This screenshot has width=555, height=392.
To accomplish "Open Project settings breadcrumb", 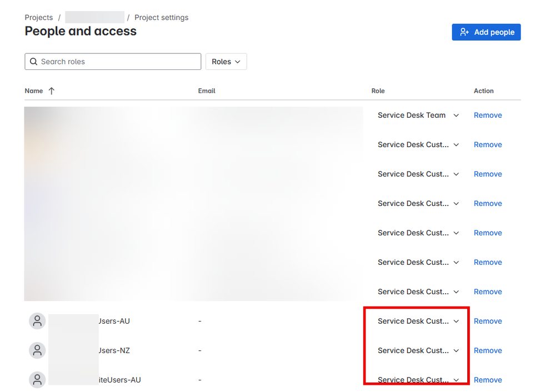I will pos(162,17).
